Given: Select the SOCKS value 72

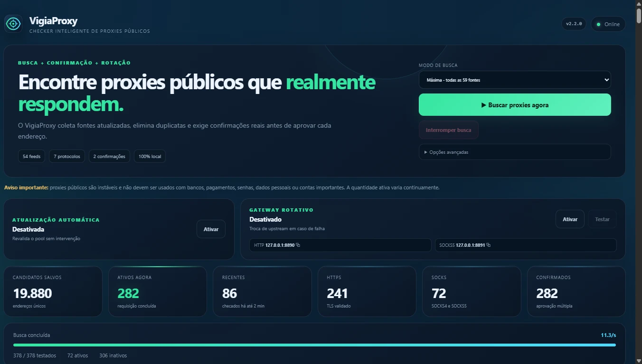Looking at the screenshot, I should pyautogui.click(x=439, y=293).
